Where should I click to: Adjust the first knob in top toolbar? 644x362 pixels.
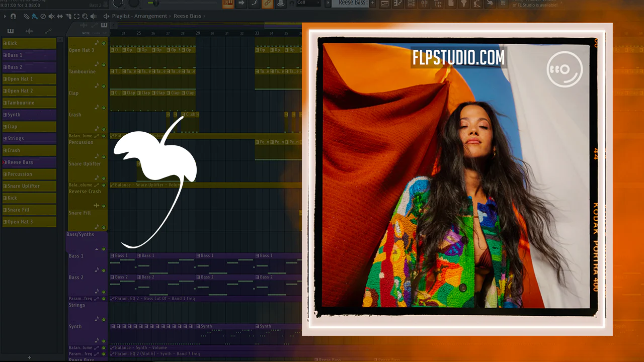click(118, 3)
